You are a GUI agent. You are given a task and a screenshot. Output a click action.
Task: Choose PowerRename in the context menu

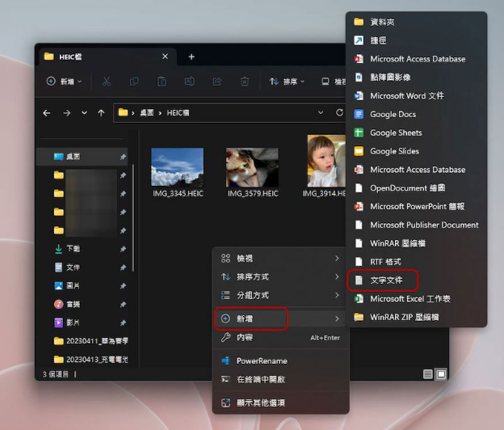click(261, 360)
